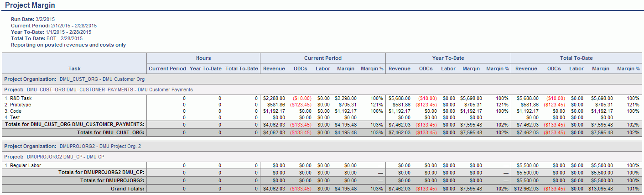Click the $13,095.48 grand total margin cell
This screenshot has width=644, height=195.
[602, 188]
